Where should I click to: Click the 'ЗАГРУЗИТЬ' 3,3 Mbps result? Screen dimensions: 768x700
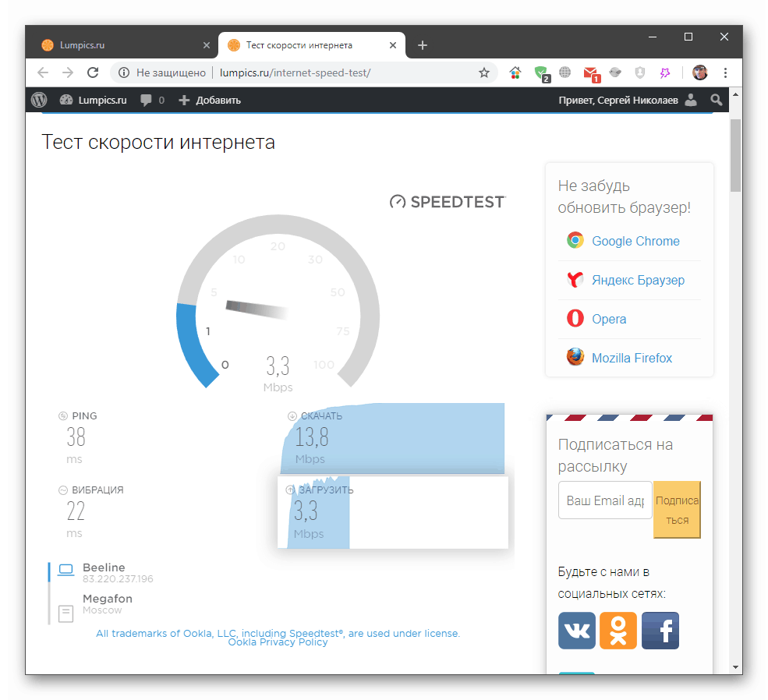pos(393,512)
